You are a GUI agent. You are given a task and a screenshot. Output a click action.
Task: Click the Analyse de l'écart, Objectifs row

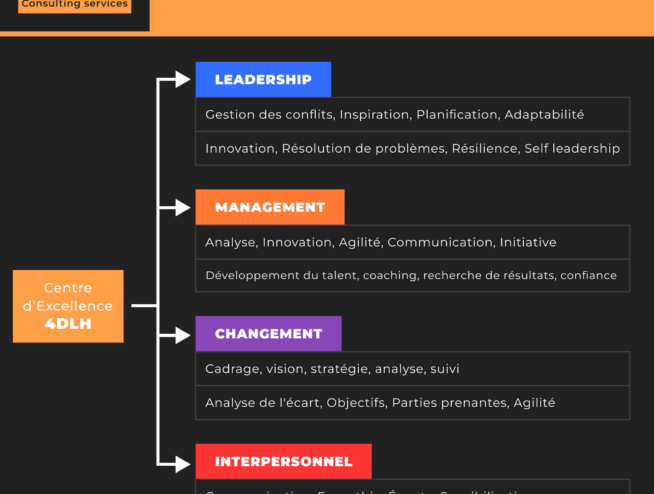tap(413, 403)
